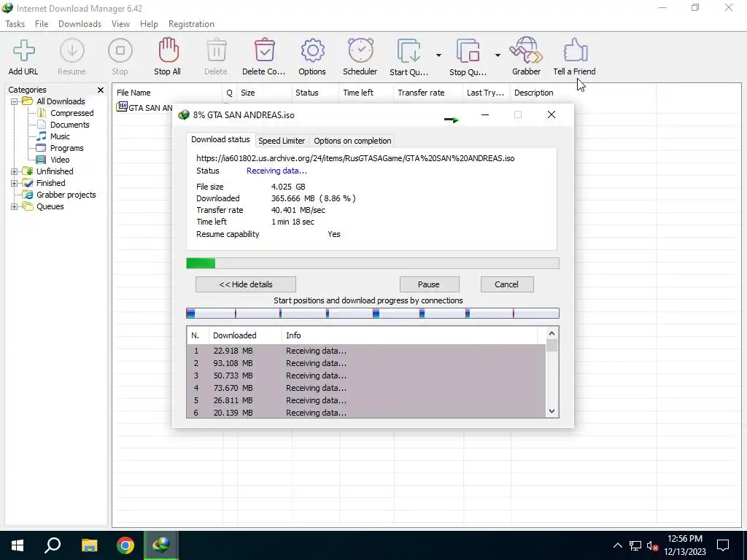This screenshot has width=747, height=560.
Task: Click the connections progress segment bar
Action: [373, 314]
